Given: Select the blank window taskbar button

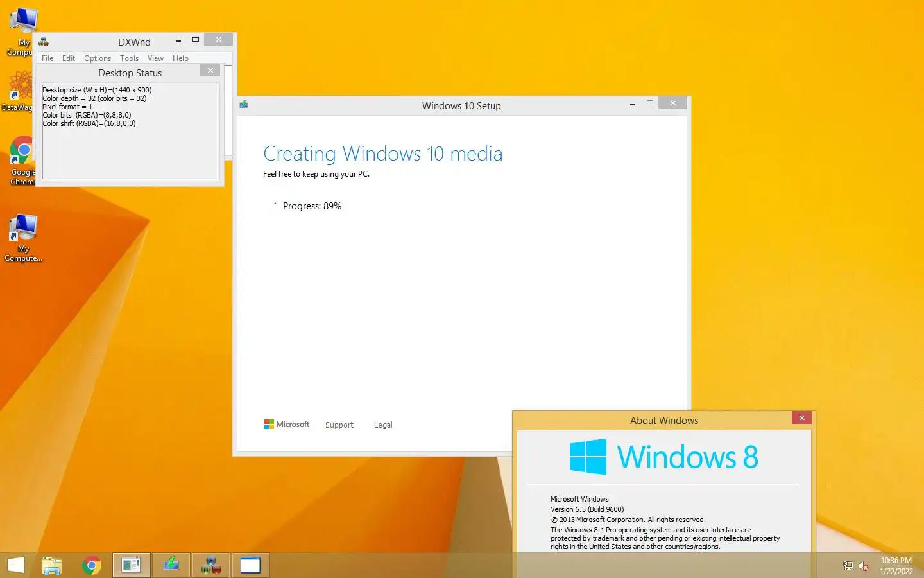Looking at the screenshot, I should click(x=251, y=565).
